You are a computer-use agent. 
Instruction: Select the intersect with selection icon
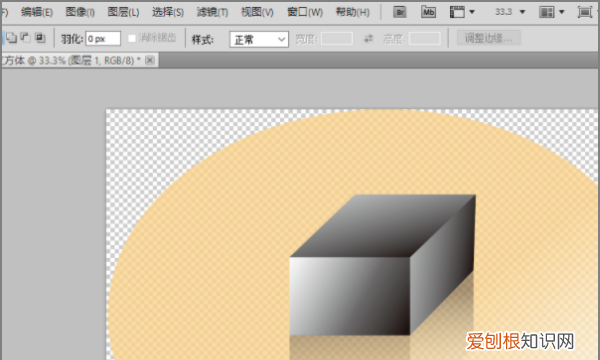(x=40, y=37)
